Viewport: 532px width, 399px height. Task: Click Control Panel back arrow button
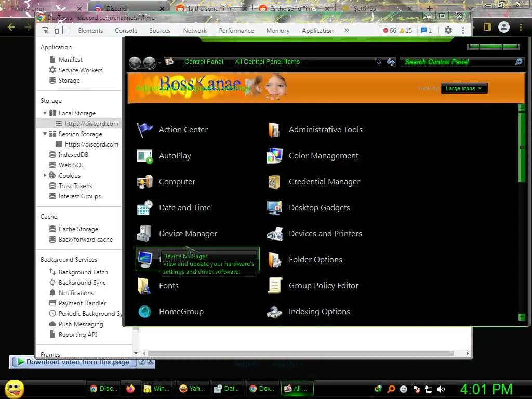(x=135, y=62)
